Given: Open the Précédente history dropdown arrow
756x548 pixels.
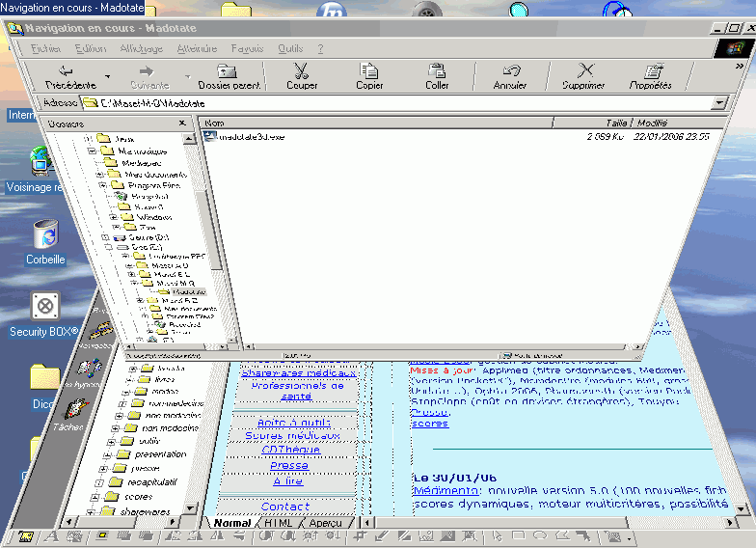Looking at the screenshot, I should pyautogui.click(x=108, y=75).
